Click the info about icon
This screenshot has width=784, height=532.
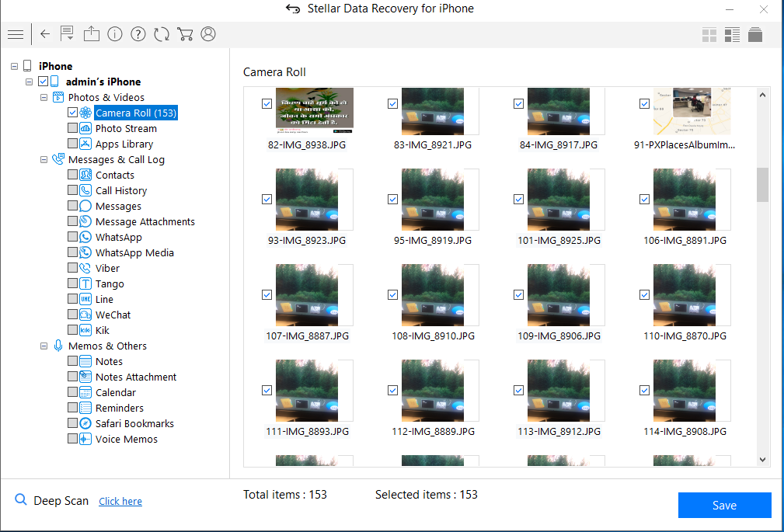click(115, 34)
